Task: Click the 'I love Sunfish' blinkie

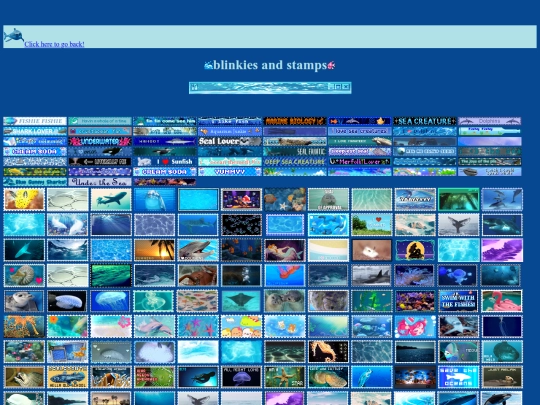Action: pyautogui.click(x=165, y=162)
